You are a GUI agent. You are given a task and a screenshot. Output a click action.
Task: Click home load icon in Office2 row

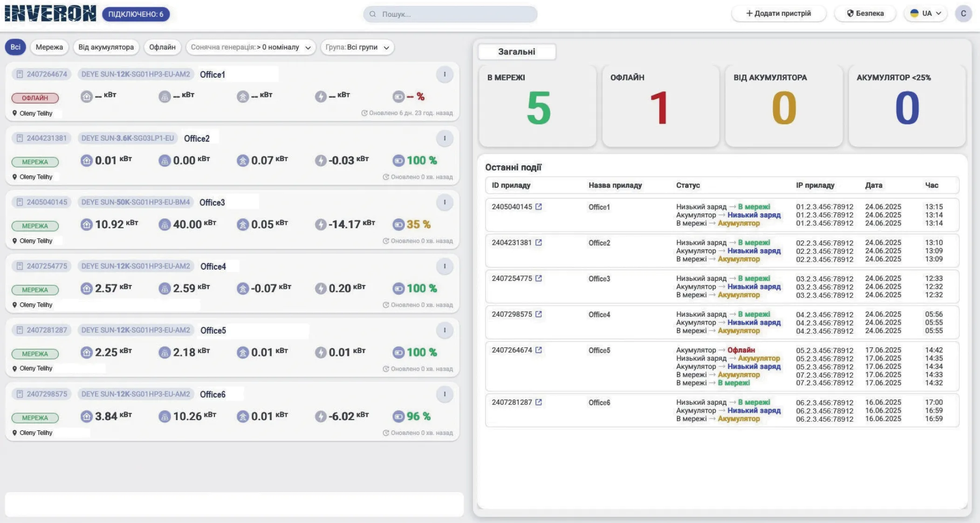pyautogui.click(x=86, y=161)
